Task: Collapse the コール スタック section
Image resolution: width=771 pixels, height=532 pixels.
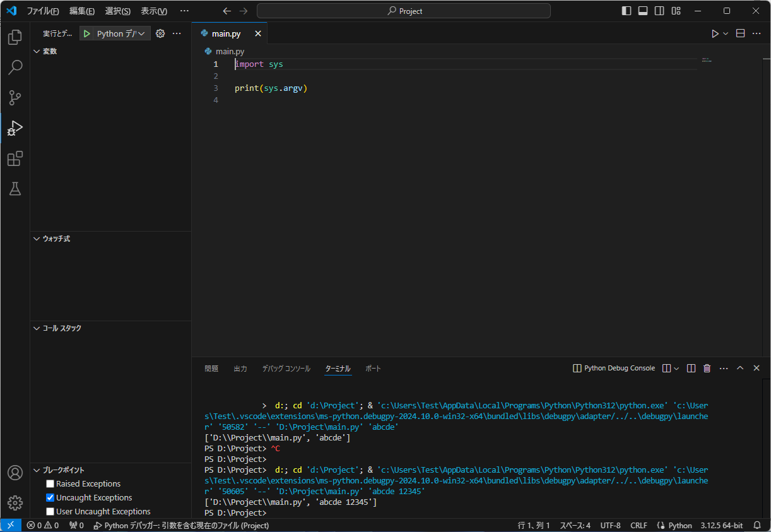Action: (110, 328)
